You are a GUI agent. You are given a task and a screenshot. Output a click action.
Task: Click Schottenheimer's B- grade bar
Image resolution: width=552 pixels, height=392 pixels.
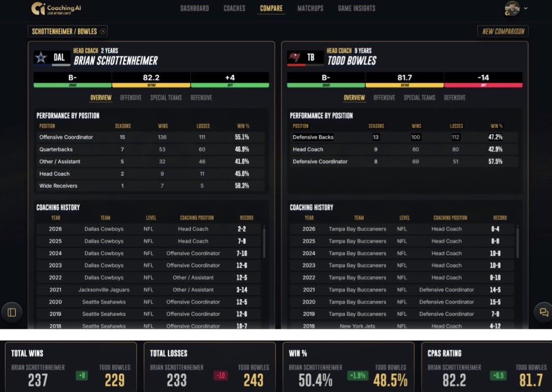73,80
